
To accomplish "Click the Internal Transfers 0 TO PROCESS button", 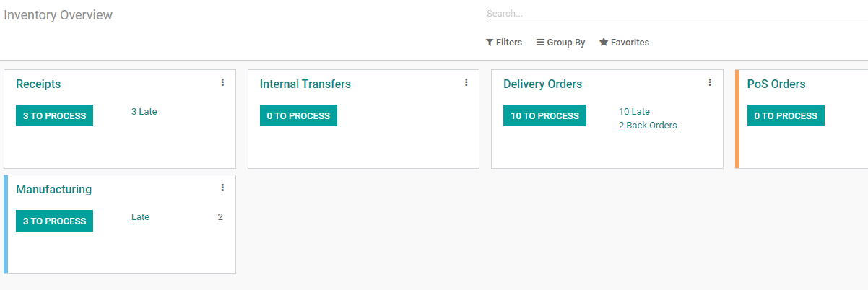I will click(x=298, y=115).
